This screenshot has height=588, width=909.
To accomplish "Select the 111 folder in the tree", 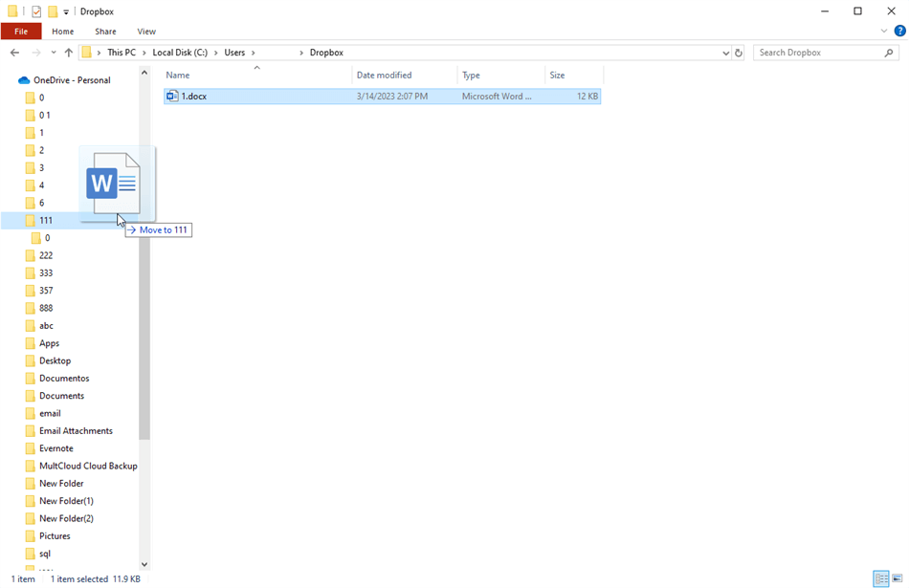I will click(46, 220).
